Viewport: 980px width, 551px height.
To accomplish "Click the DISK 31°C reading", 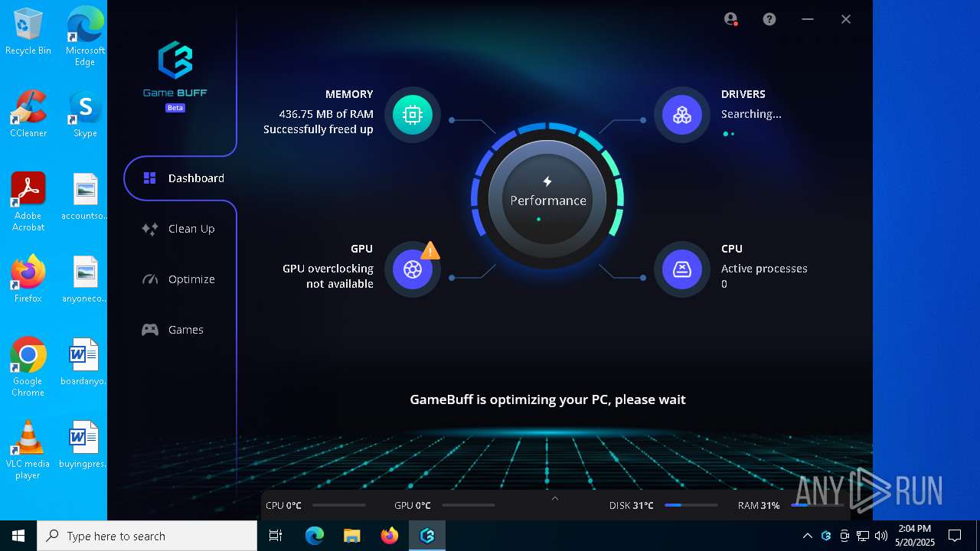I will (x=632, y=506).
